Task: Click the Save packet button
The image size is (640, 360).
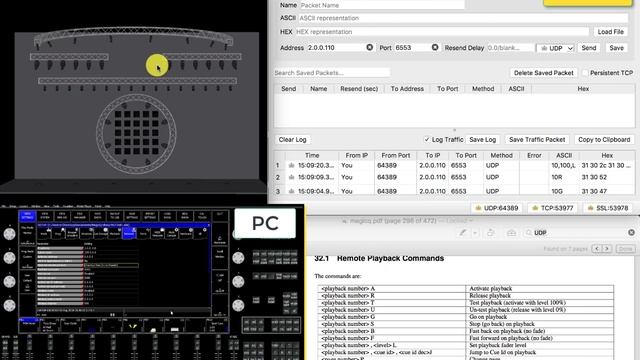Action: click(x=616, y=48)
